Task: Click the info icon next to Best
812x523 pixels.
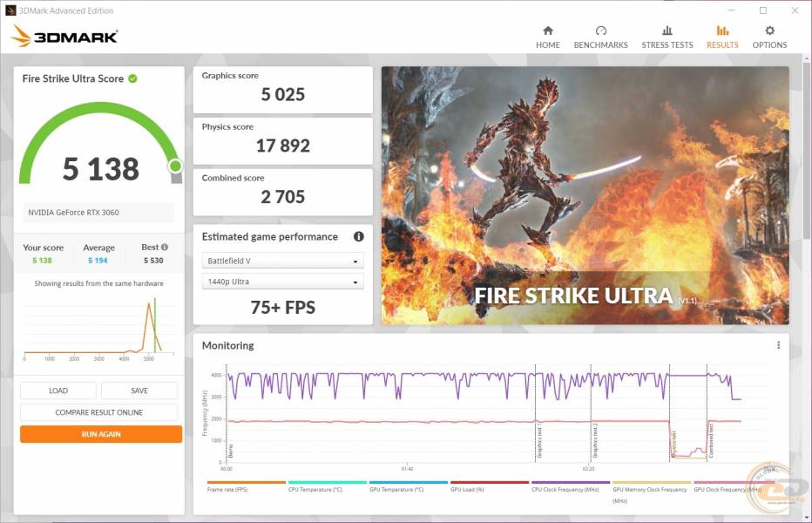Action: (164, 248)
